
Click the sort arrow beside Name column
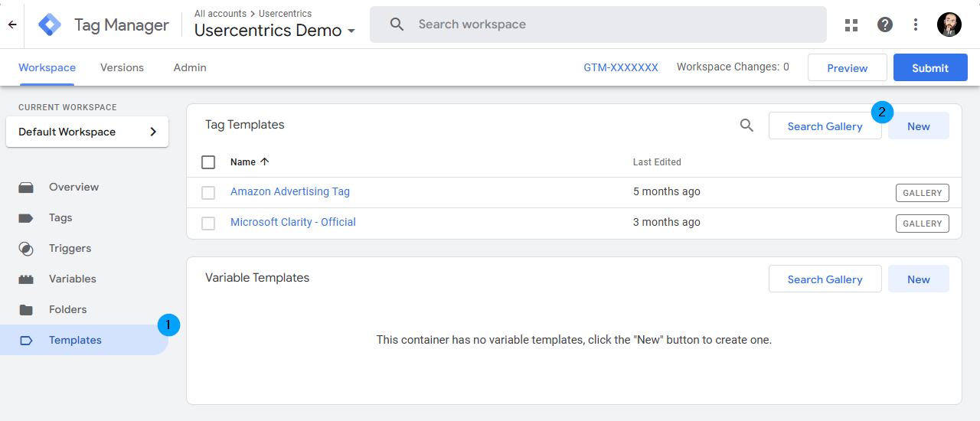coord(265,162)
